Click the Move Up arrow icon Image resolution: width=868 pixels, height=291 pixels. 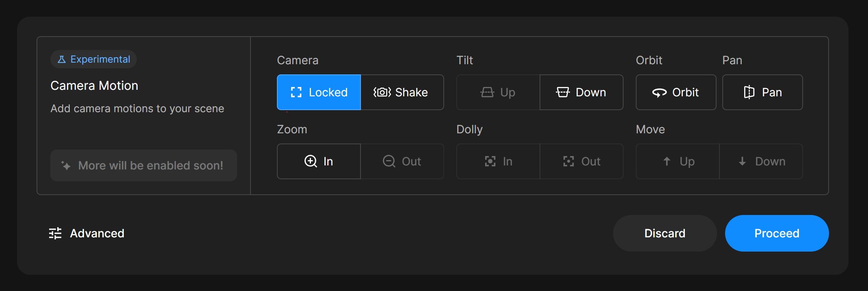point(667,161)
